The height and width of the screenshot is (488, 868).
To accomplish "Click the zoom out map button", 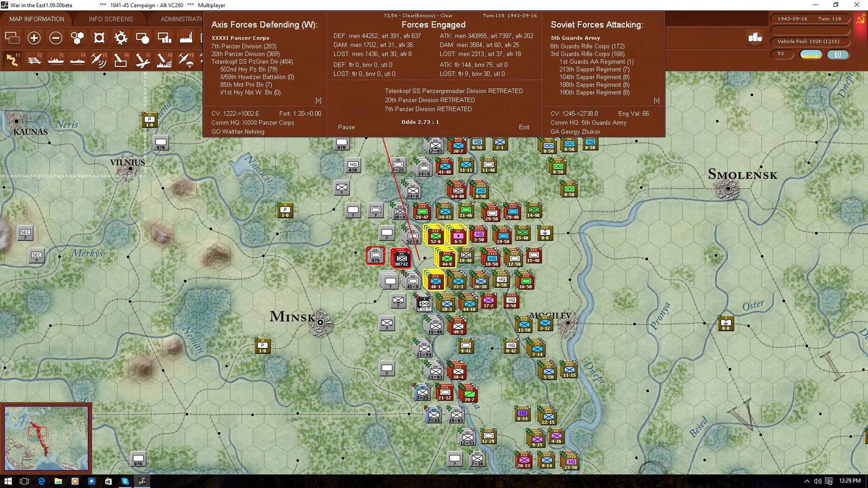I will coord(56,38).
